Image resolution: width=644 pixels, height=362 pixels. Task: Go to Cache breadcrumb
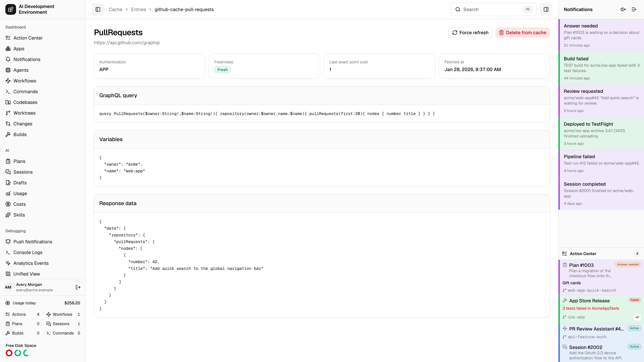click(115, 10)
